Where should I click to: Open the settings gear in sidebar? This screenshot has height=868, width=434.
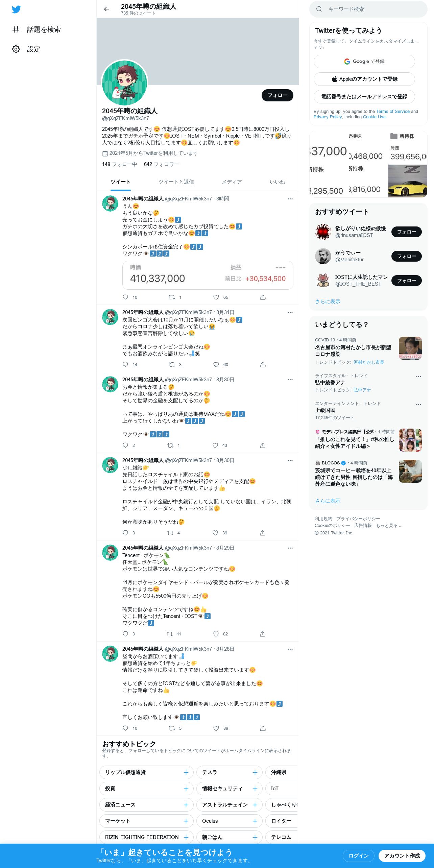(16, 49)
